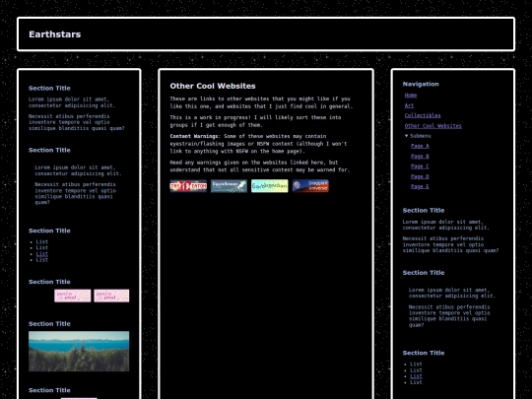Click the left petra pixel badge
Screen dimensions: 532x399
pos(73,296)
